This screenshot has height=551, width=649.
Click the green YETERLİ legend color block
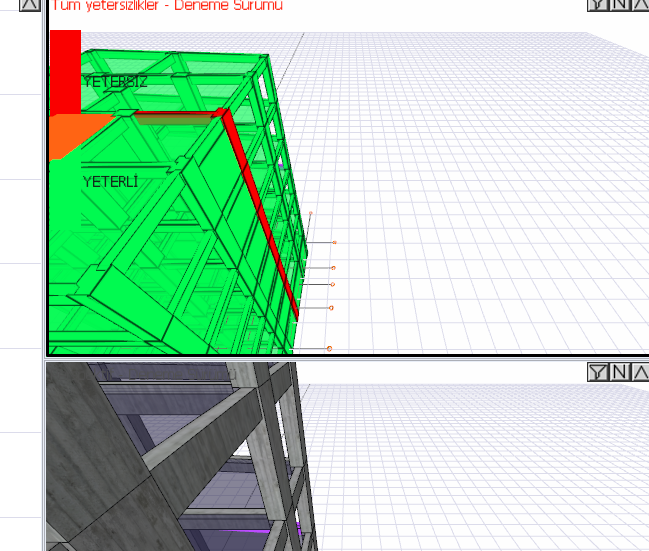[x=64, y=200]
